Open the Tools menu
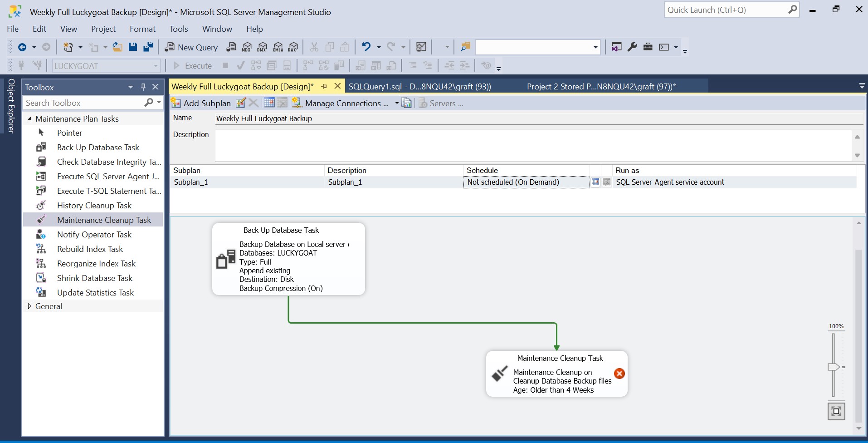The image size is (868, 443). coord(179,29)
